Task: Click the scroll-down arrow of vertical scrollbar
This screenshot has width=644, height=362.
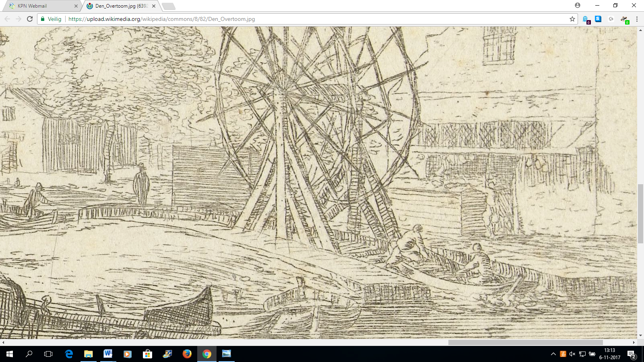Action: 640,336
